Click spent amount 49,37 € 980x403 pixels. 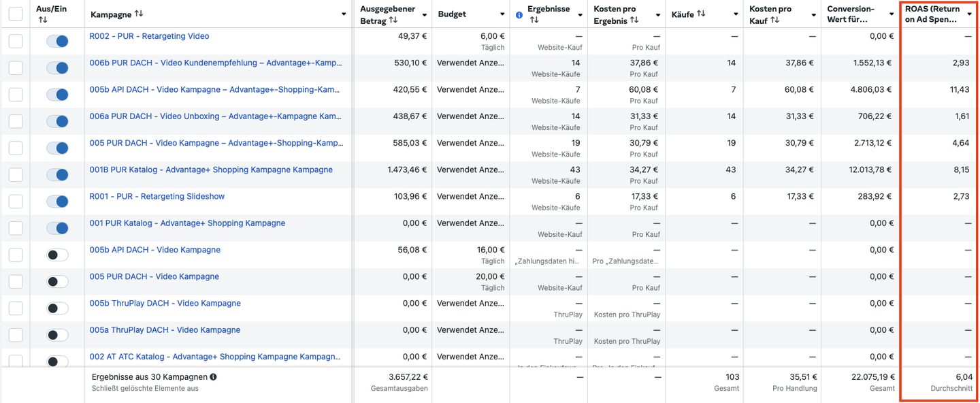pyautogui.click(x=412, y=36)
